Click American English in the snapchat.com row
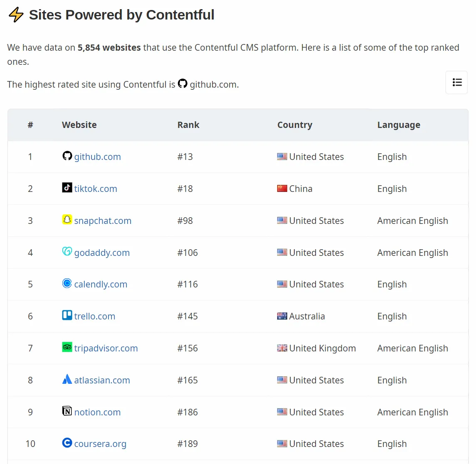The height and width of the screenshot is (464, 476). [x=412, y=221]
